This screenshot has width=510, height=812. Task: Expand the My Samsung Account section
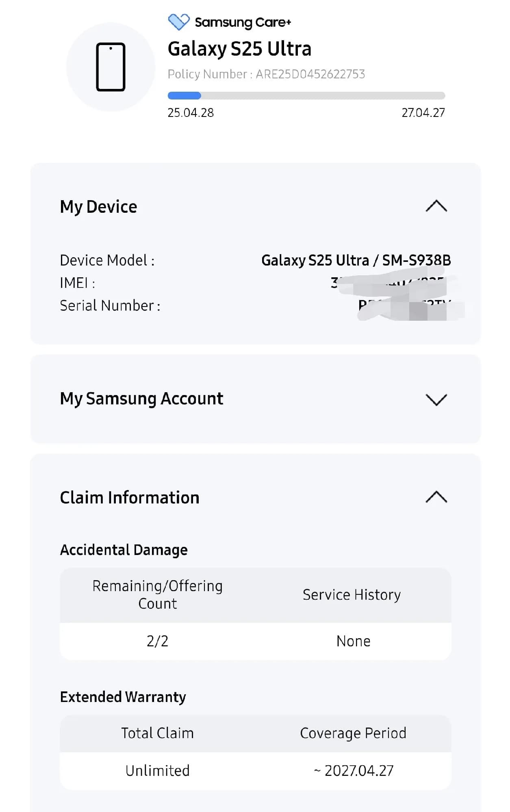click(x=436, y=400)
